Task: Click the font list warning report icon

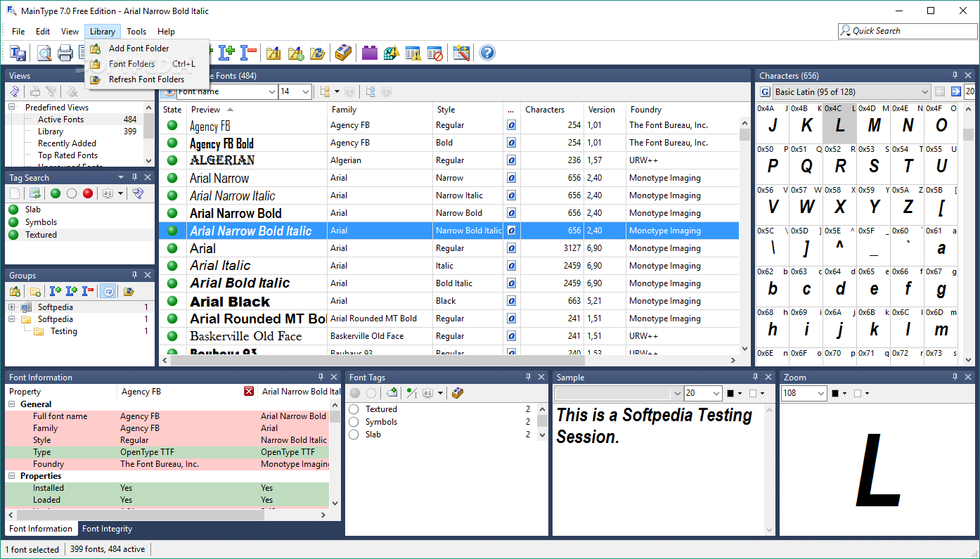Action: pos(413,53)
